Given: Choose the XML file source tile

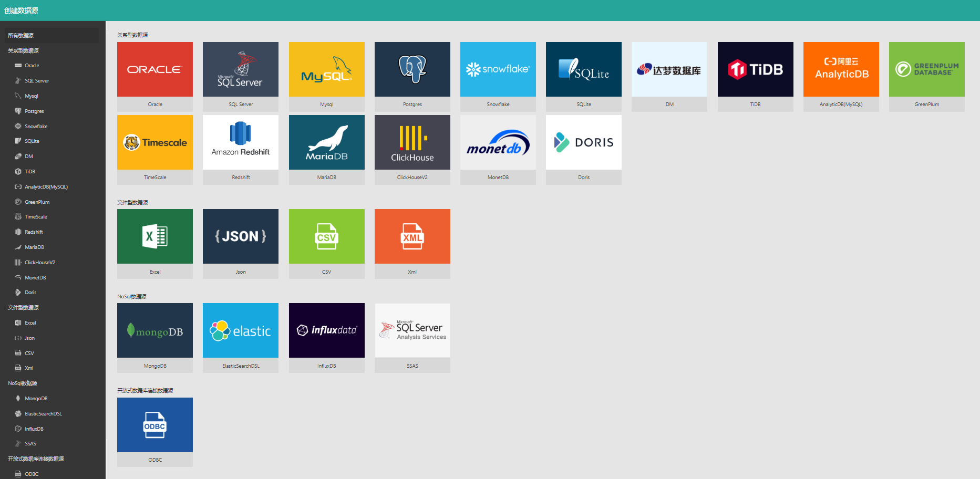Looking at the screenshot, I should [412, 244].
